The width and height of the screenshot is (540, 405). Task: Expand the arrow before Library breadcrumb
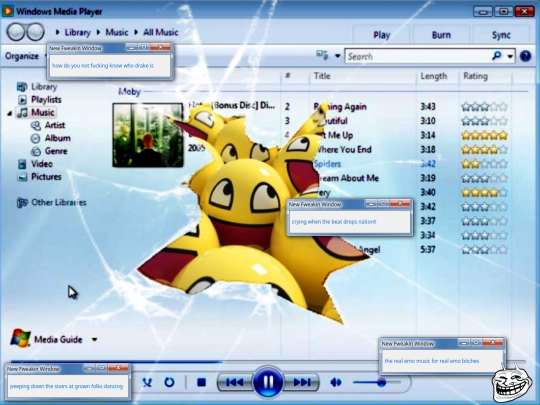point(58,32)
